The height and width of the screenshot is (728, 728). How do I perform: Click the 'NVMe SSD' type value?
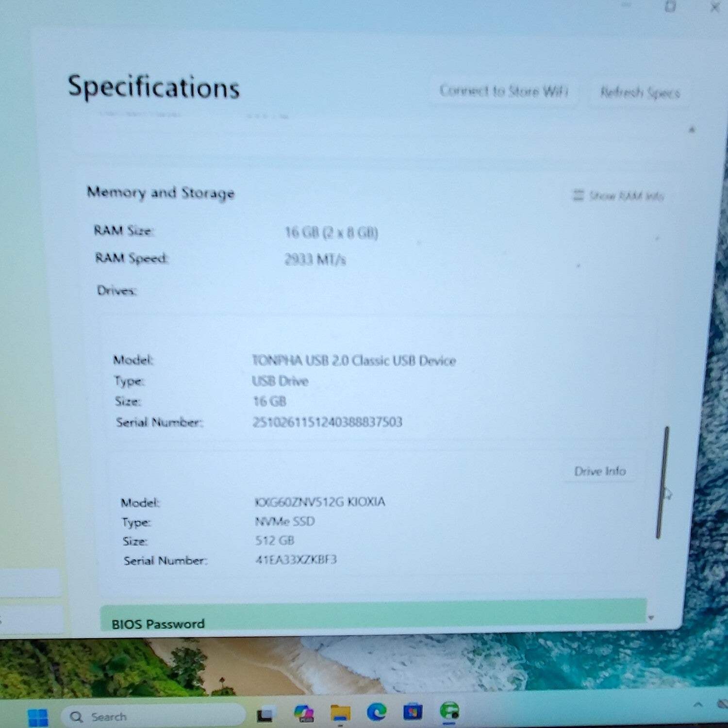[285, 522]
